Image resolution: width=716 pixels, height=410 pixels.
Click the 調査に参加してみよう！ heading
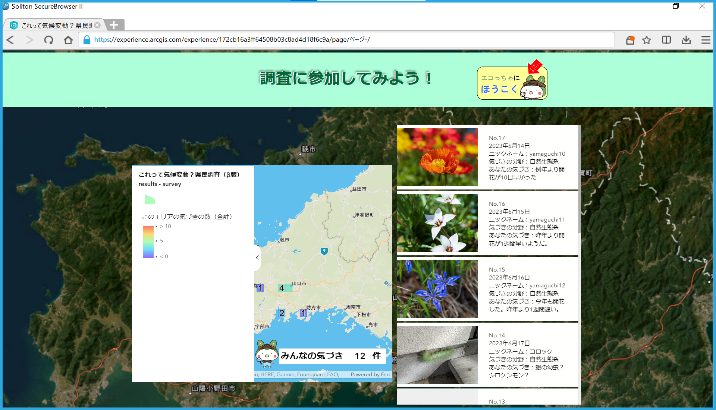[346, 78]
